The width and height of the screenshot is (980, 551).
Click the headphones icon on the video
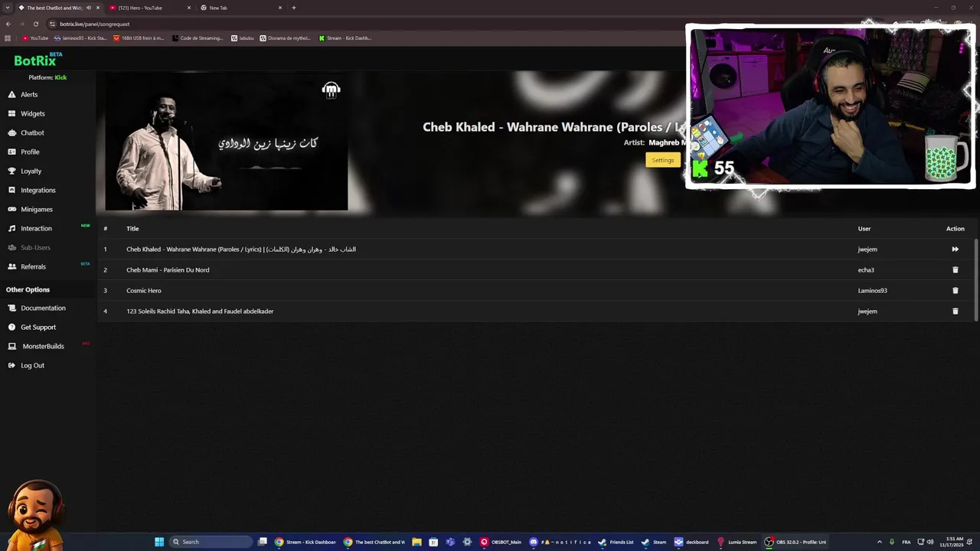(331, 90)
